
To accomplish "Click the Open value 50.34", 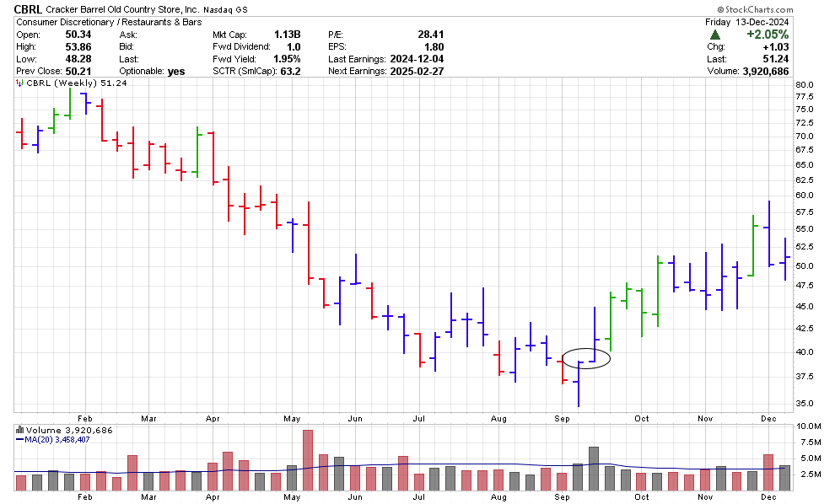I will point(78,35).
